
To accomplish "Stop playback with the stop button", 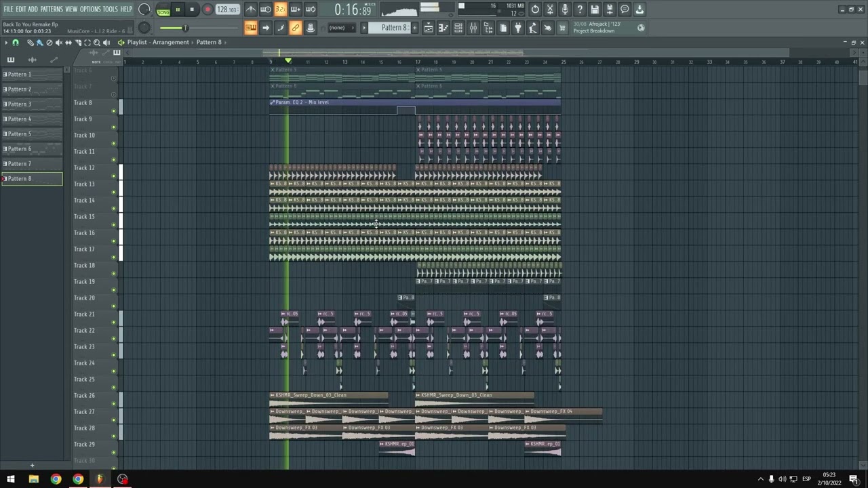I will [x=192, y=9].
